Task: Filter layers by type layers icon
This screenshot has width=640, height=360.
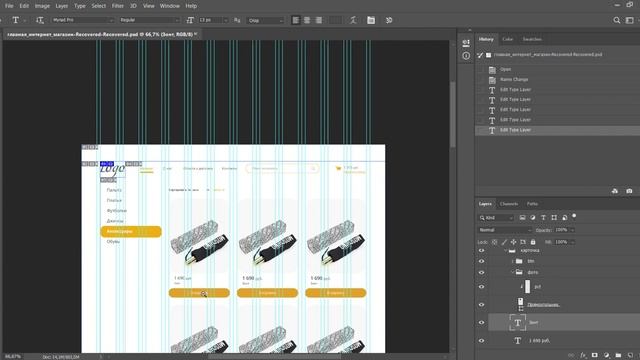Action: click(543, 218)
